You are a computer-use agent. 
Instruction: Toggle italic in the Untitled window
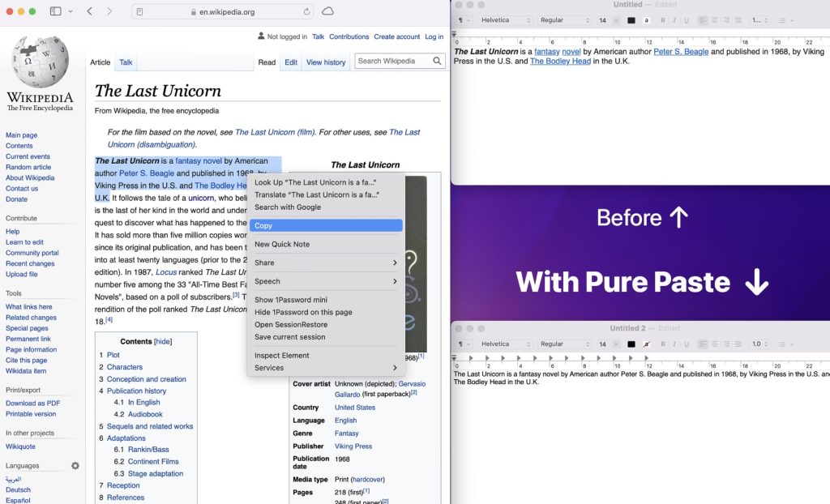[x=674, y=20]
